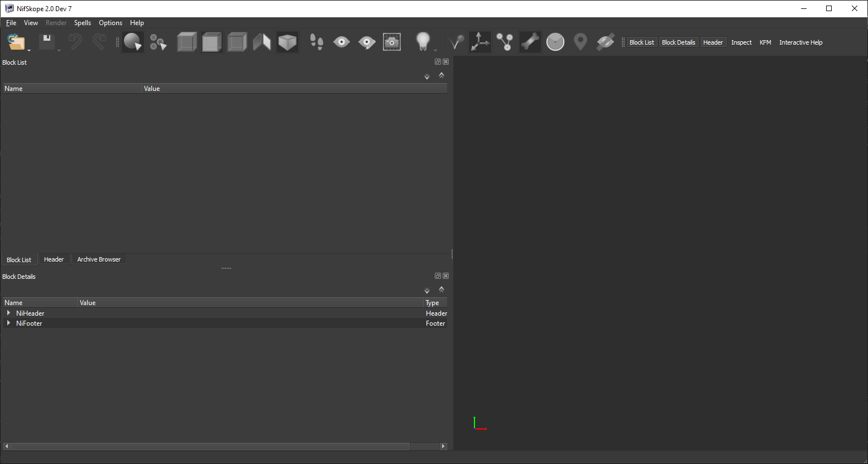Viewport: 868px width, 464px height.
Task: Switch to the Header bottom tab
Action: click(x=54, y=259)
